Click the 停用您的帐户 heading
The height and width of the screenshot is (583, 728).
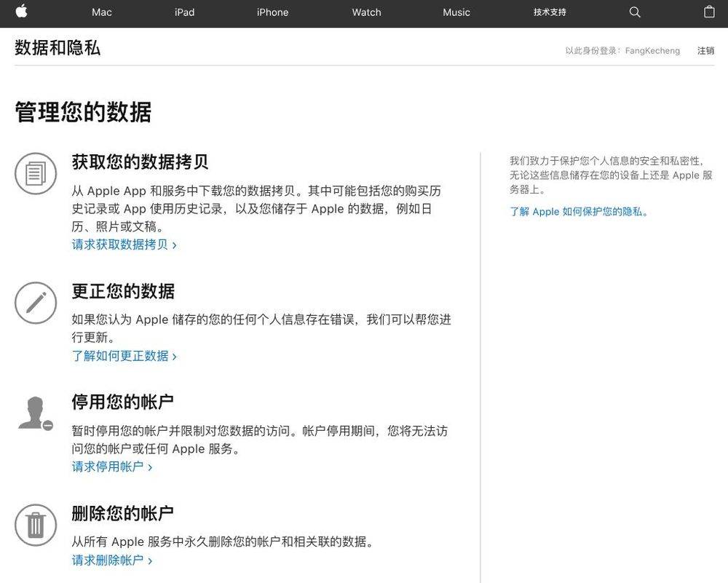coord(123,402)
